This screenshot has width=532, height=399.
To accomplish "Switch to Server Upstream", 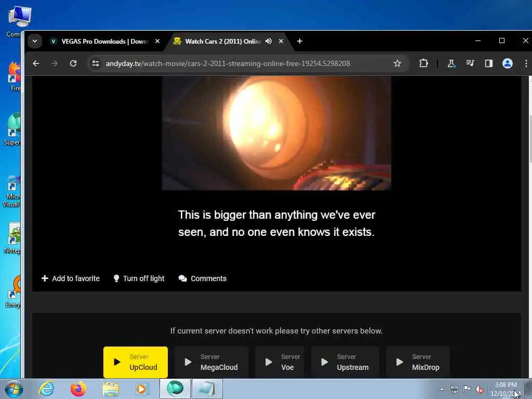I will (345, 362).
